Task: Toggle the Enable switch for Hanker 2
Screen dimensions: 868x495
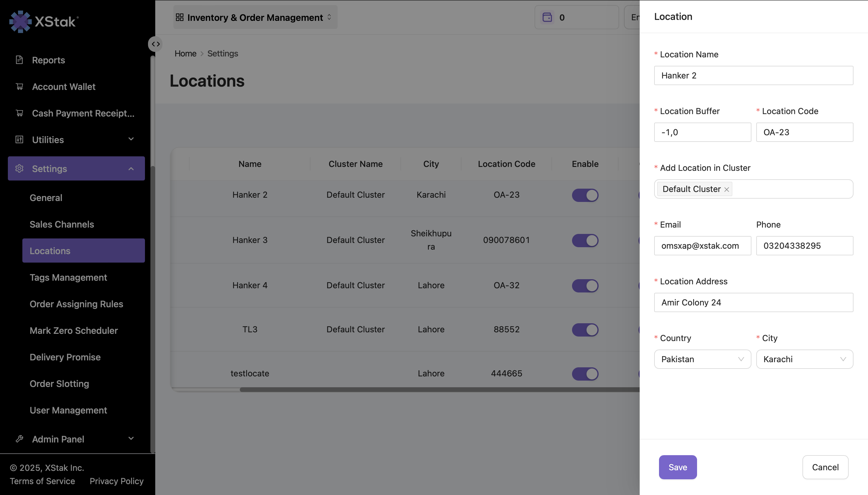Action: 585,195
